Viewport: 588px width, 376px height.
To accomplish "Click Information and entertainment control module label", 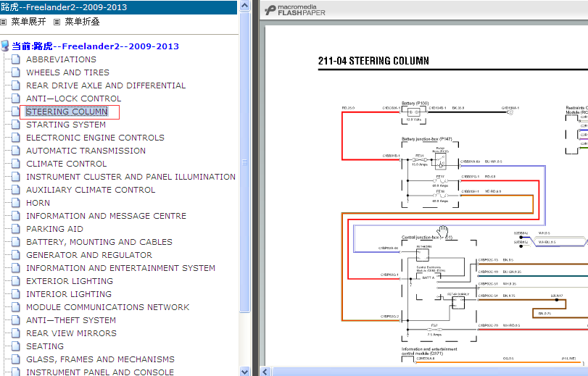I will (x=429, y=351).
